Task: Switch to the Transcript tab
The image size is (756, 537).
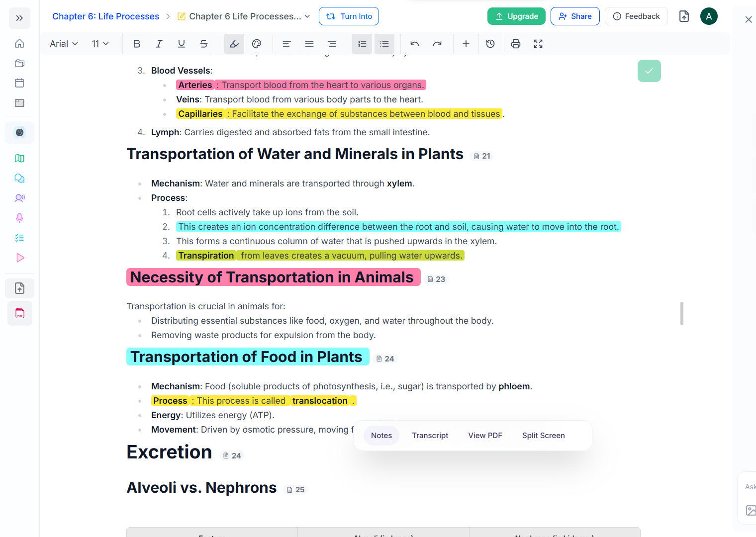Action: [x=430, y=436]
